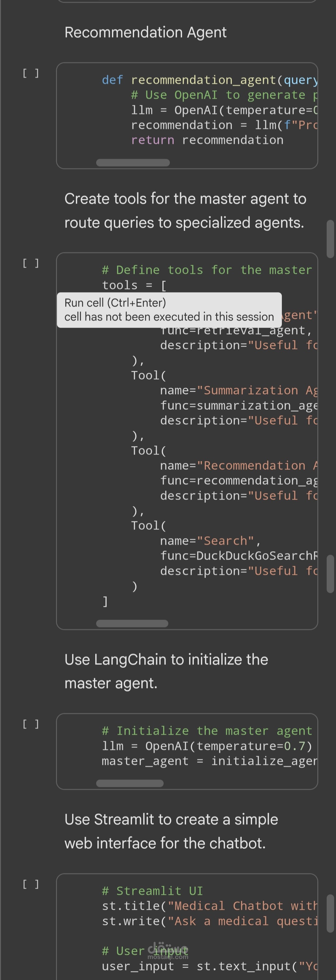336x980 pixels.
Task: Click horizontal scrollbar under the tools list code
Action: [x=132, y=623]
